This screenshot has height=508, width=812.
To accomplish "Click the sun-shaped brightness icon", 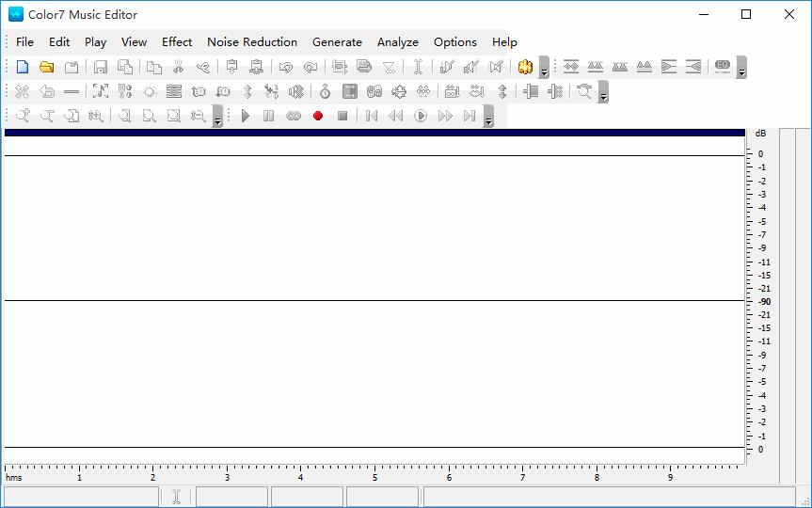I will tap(150, 91).
